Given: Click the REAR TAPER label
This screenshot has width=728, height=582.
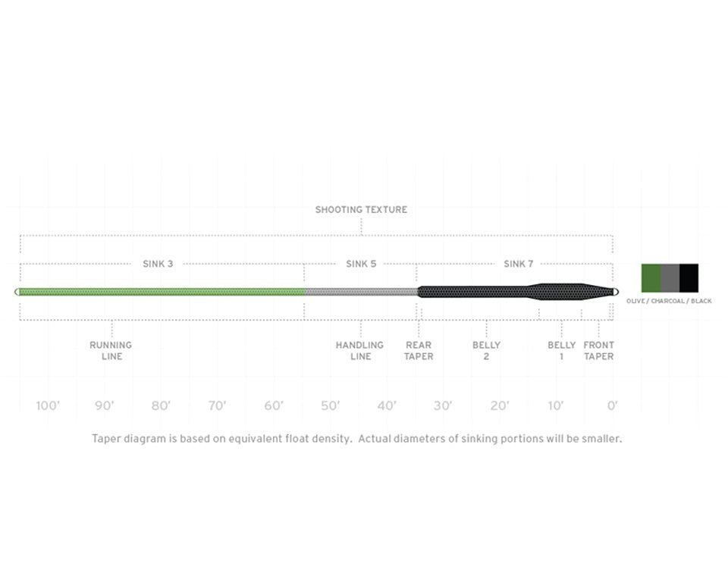Looking at the screenshot, I should coord(419,350).
